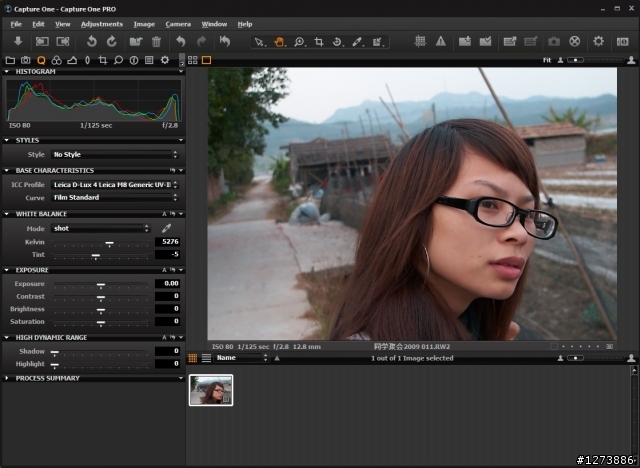The width and height of the screenshot is (640, 468).
Task: Collapse the Base Characteristics panel
Action: click(x=7, y=171)
